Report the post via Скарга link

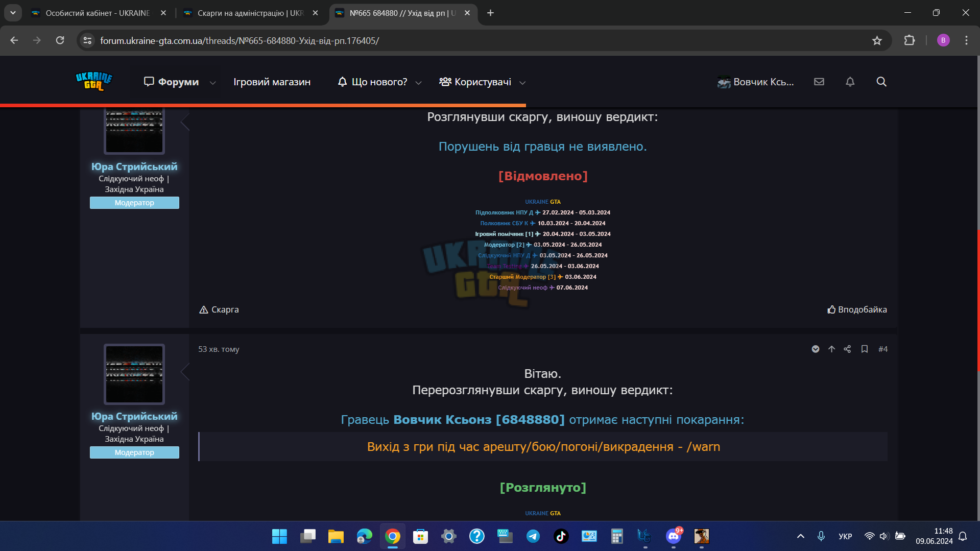tap(219, 309)
